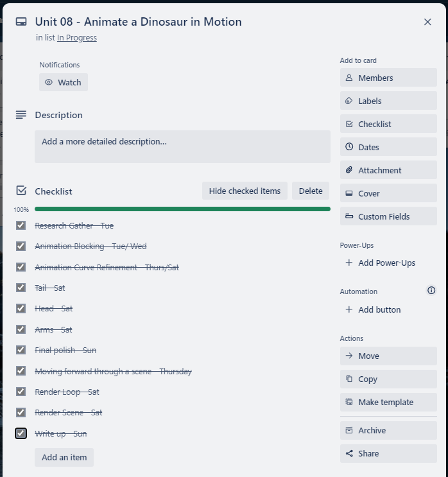This screenshot has height=477, width=448.
Task: Click the checklist progress bar
Action: pyautogui.click(x=182, y=209)
